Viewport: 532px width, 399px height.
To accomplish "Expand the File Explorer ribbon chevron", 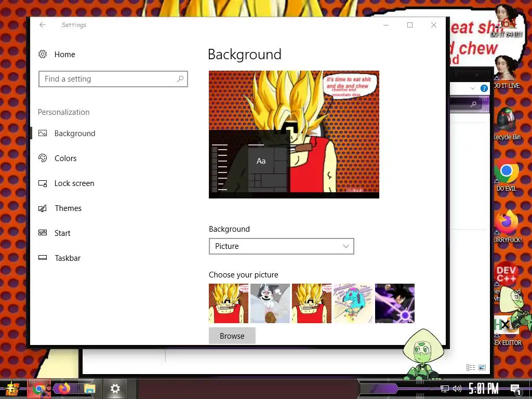I will pos(473,88).
